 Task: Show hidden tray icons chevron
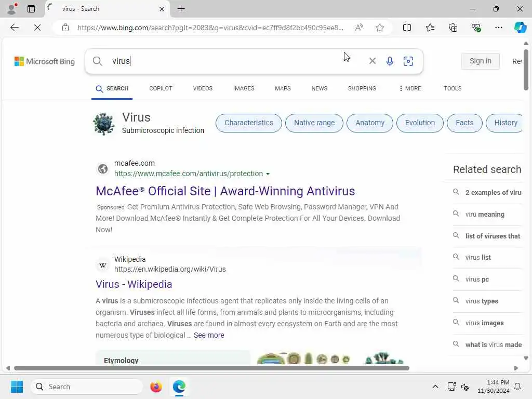coord(435,387)
